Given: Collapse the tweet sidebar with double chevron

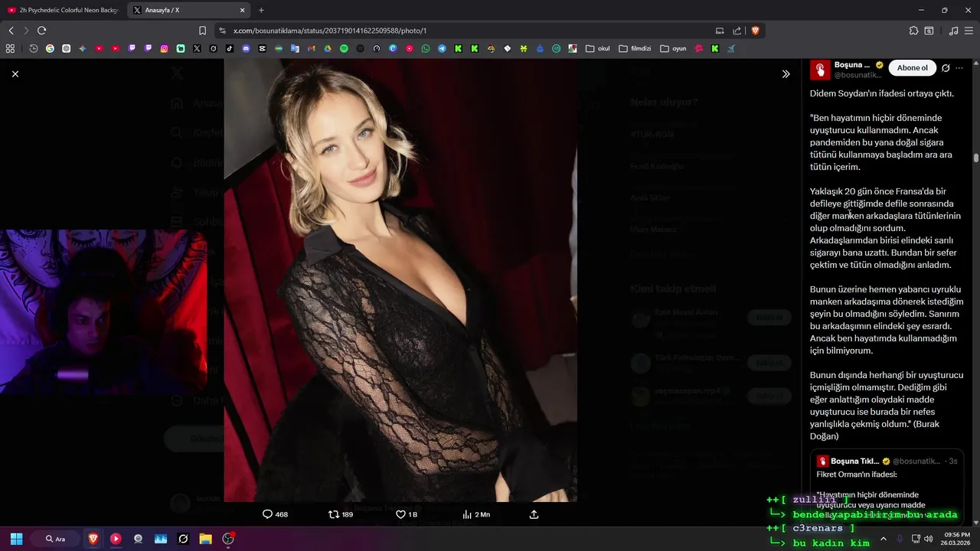Looking at the screenshot, I should coord(786,74).
